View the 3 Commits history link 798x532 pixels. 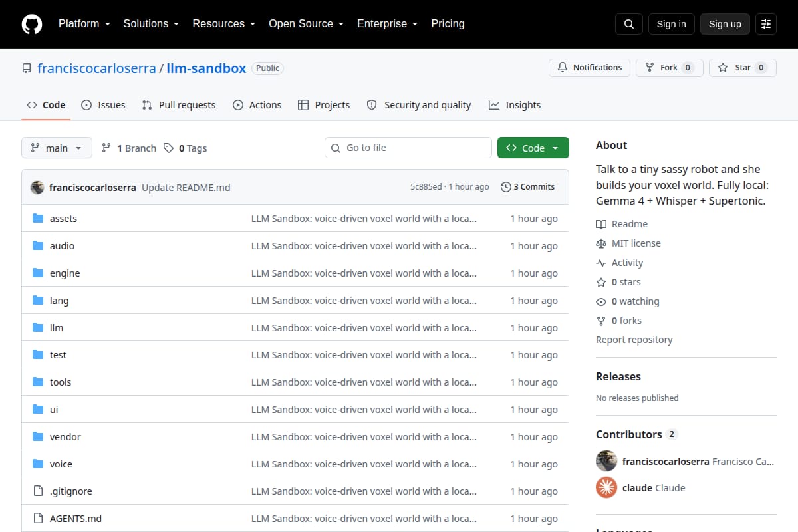click(x=527, y=187)
